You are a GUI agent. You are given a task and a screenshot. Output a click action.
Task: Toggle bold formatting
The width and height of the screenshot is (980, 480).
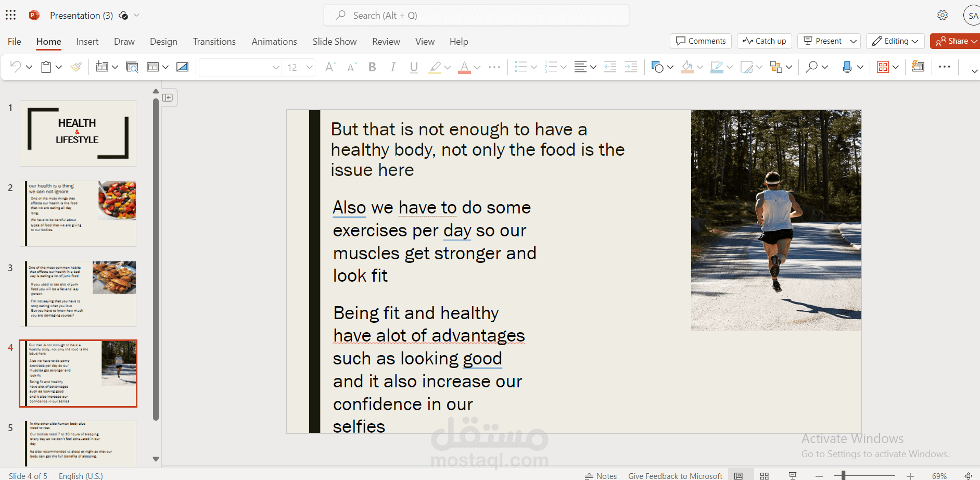pos(372,67)
